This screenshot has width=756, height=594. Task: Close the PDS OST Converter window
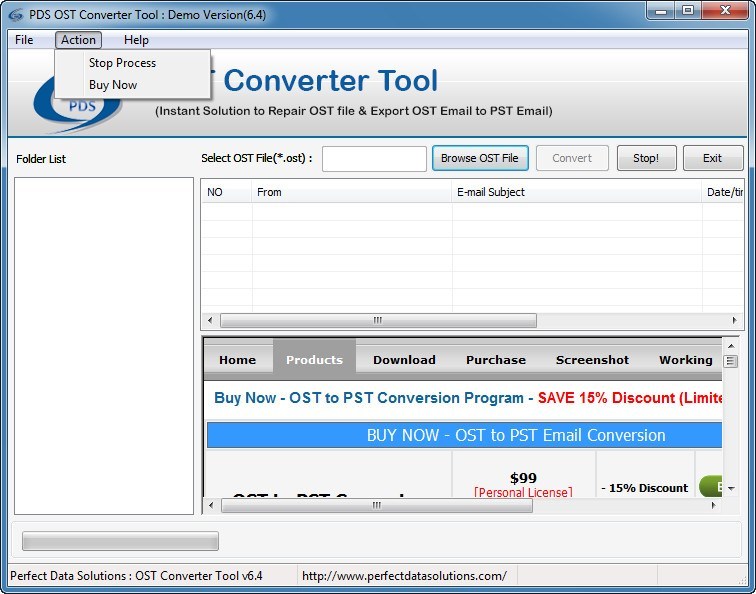tap(725, 11)
